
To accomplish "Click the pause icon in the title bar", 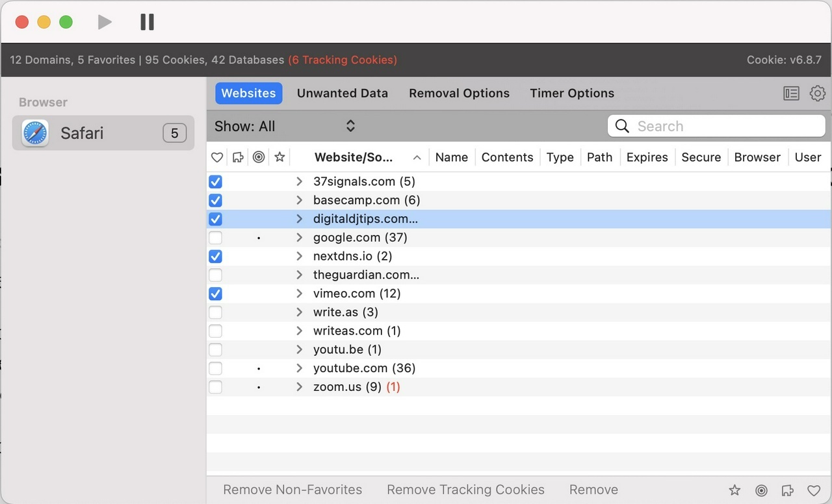I will pyautogui.click(x=148, y=22).
